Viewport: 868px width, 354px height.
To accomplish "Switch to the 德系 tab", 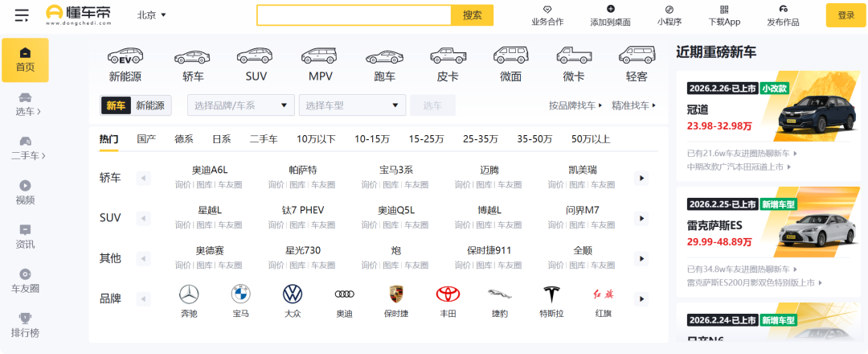I will pos(184,139).
